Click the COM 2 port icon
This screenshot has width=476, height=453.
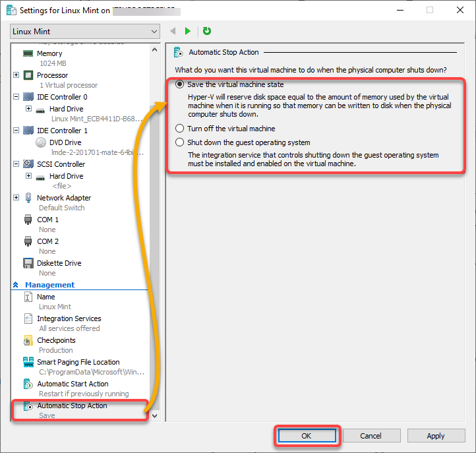[x=28, y=241]
